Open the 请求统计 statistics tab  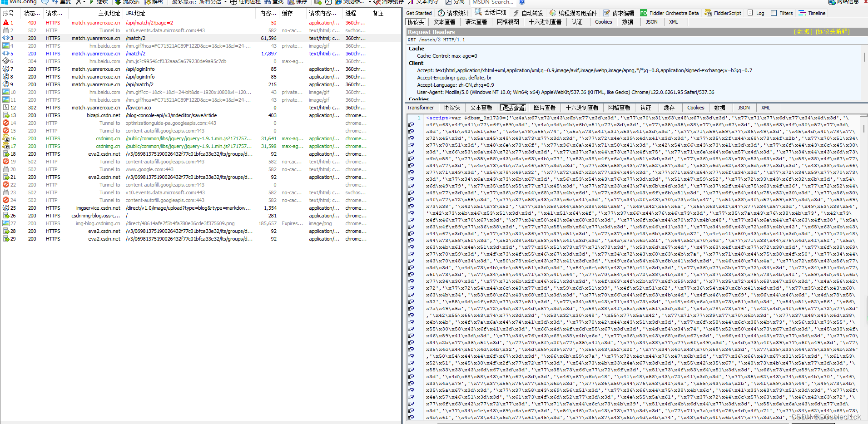(453, 13)
